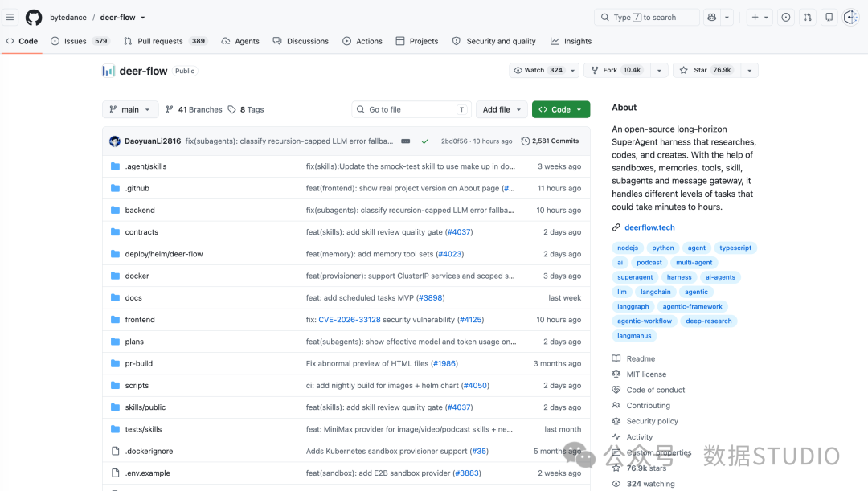Screen dimensions: 868x491
Task: Expand the create new plus menu
Action: coord(759,18)
